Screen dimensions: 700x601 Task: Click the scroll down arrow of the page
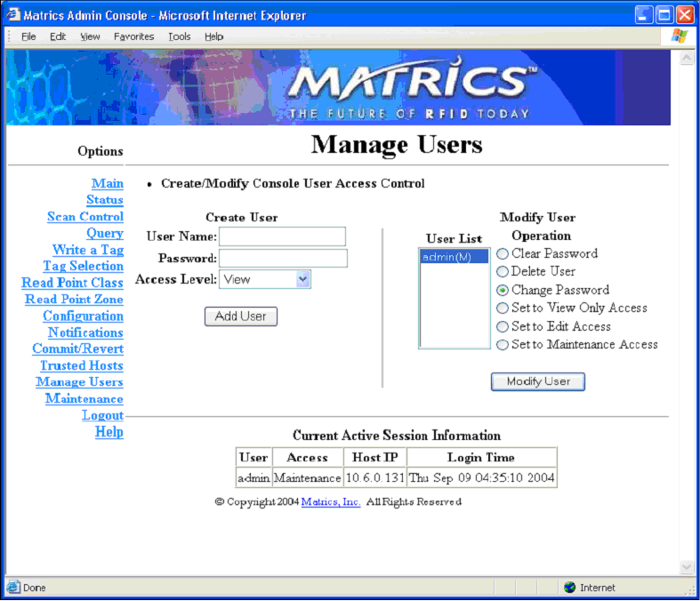(687, 567)
